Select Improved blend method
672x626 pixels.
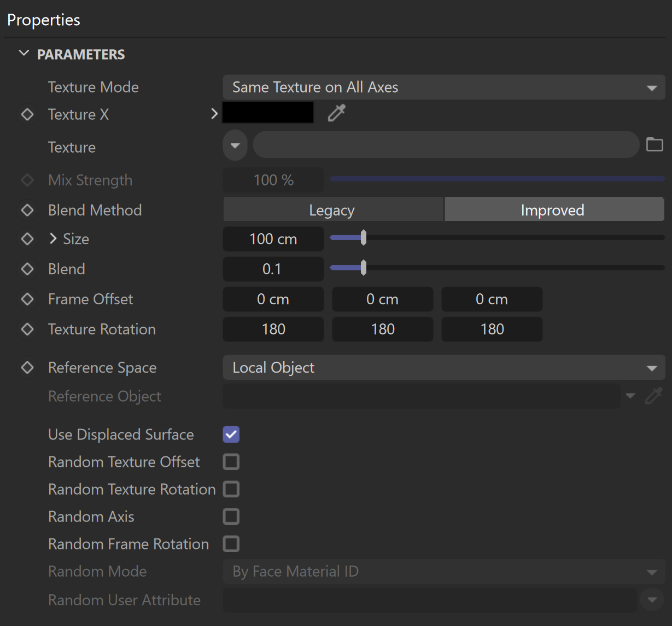pyautogui.click(x=554, y=210)
